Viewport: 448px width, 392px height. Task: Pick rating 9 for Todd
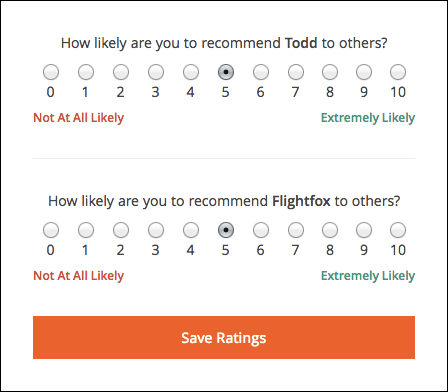pyautogui.click(x=364, y=72)
